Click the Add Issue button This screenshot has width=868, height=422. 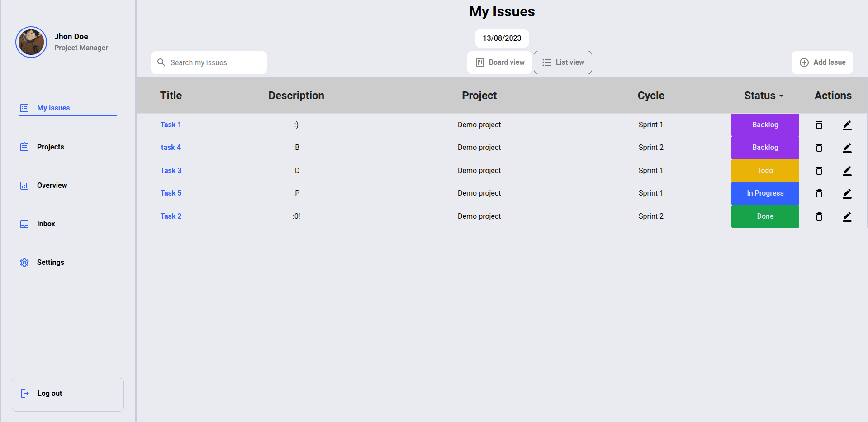[x=822, y=62]
